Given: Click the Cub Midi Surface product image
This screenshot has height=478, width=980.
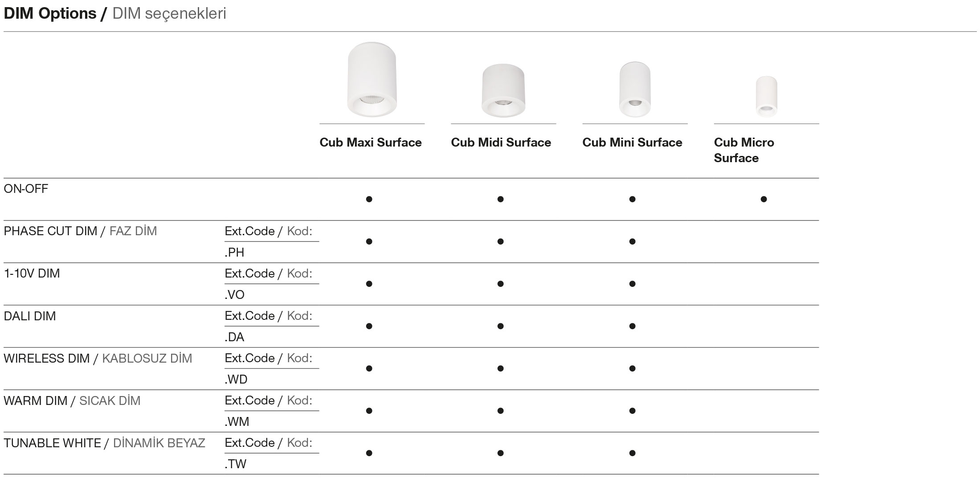Looking at the screenshot, I should coord(503,90).
